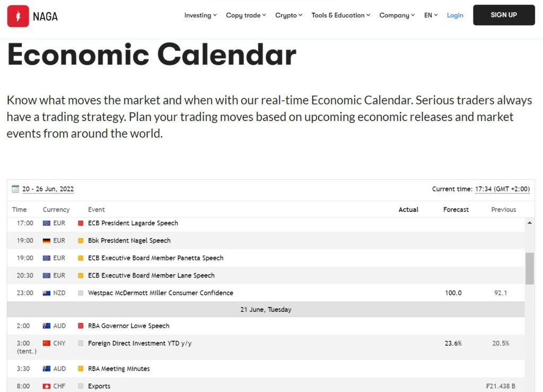
Task: Open the 20 - 26 Jun, 2022 date picker
Action: 48,189
